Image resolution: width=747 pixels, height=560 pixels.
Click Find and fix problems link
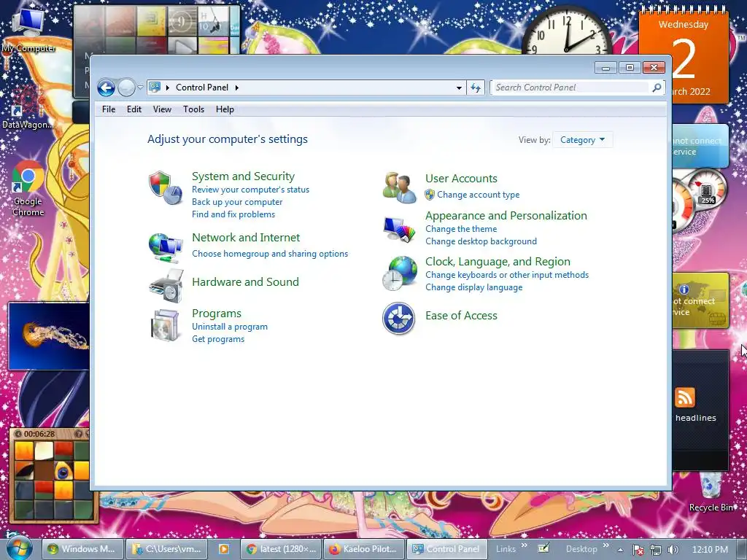(233, 214)
